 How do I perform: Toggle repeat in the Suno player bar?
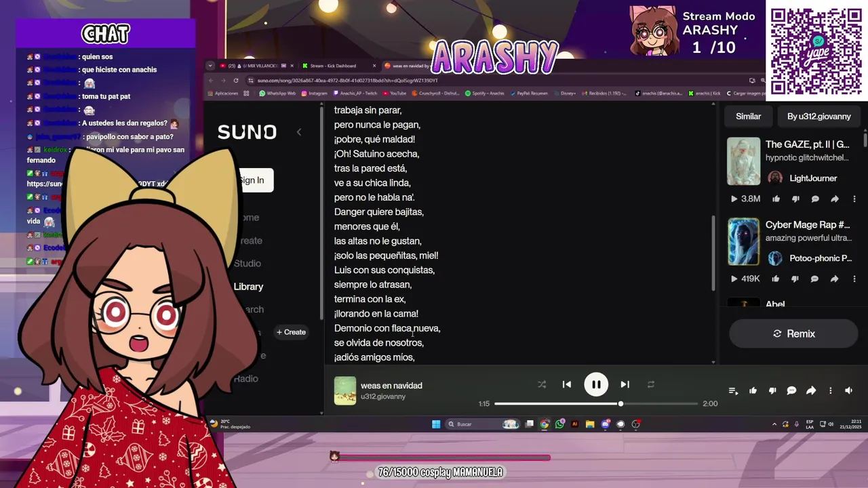[651, 384]
